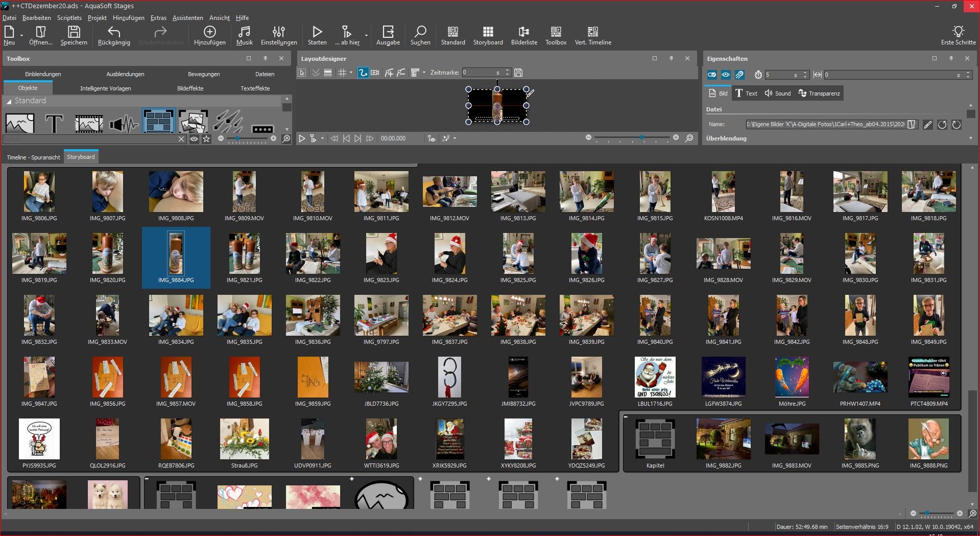Collapse the Kapitel chapter with minus button

626,417
